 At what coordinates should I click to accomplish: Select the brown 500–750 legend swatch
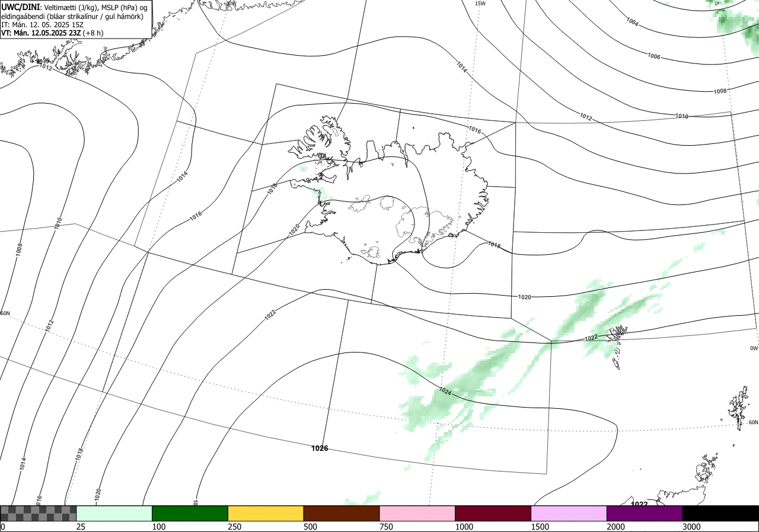click(x=342, y=513)
